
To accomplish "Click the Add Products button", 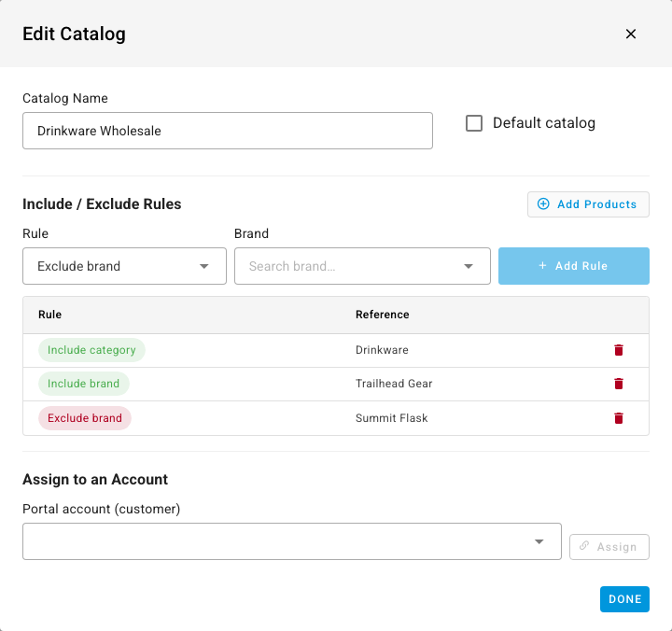I will coord(588,204).
